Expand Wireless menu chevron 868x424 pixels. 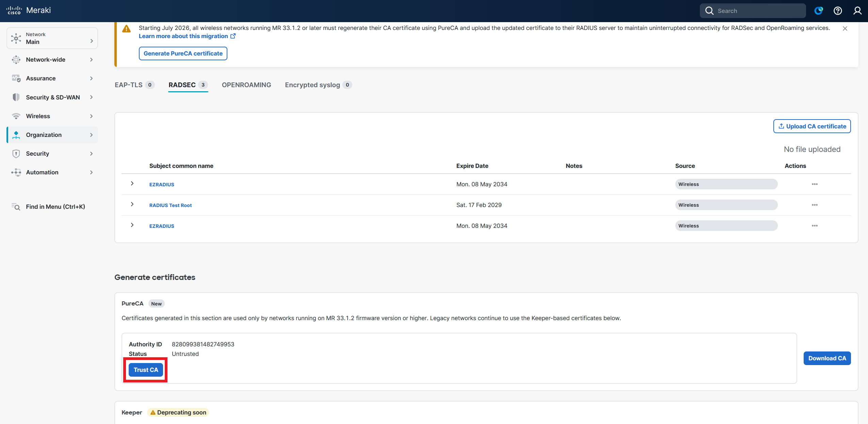[x=91, y=116]
